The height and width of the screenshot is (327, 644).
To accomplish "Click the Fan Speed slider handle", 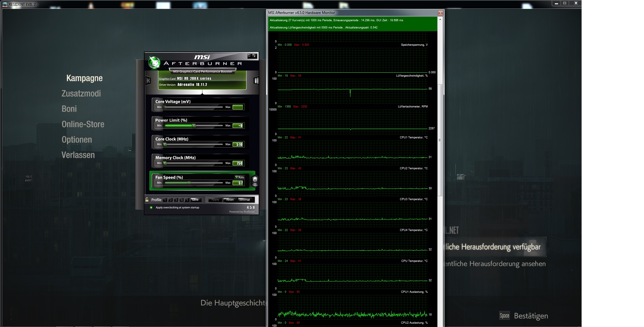I will click(x=189, y=183).
